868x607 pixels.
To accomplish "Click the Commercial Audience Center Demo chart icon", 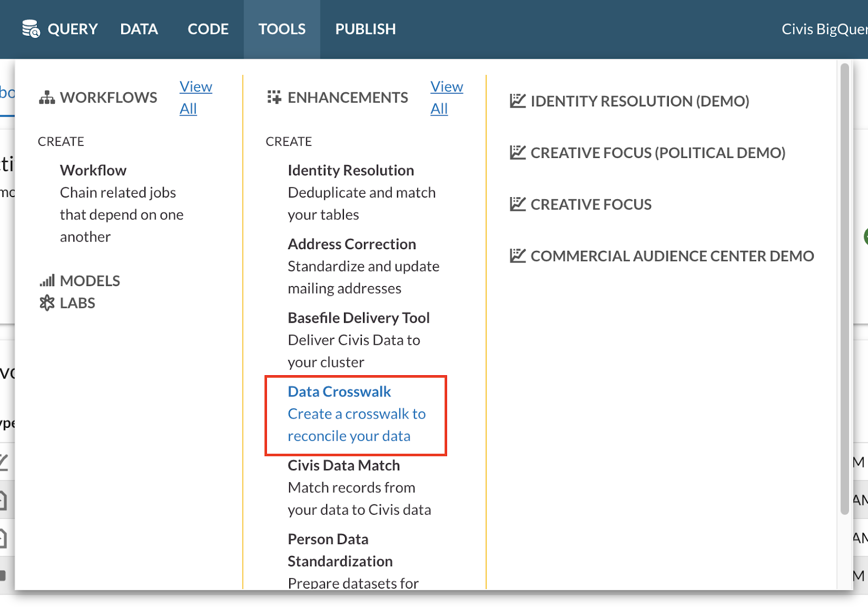I will pyautogui.click(x=518, y=256).
